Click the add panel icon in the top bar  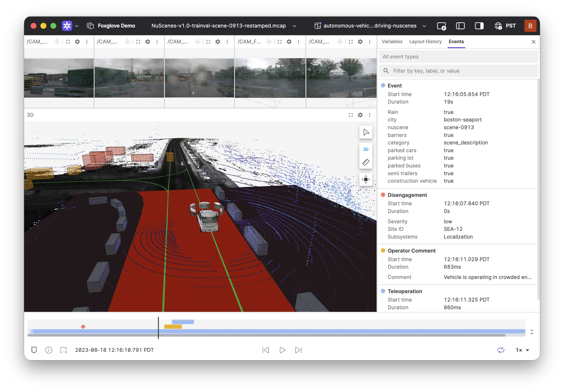point(441,26)
